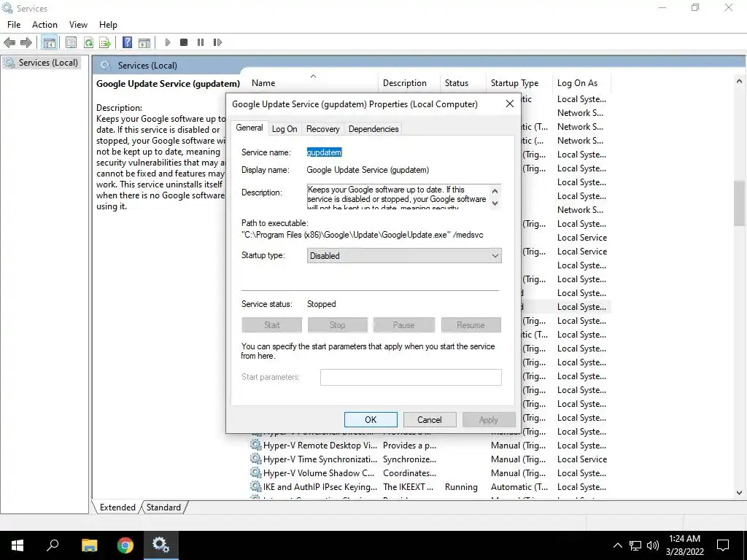Click the disabled Apply button
The width and height of the screenshot is (747, 560).
(x=488, y=419)
